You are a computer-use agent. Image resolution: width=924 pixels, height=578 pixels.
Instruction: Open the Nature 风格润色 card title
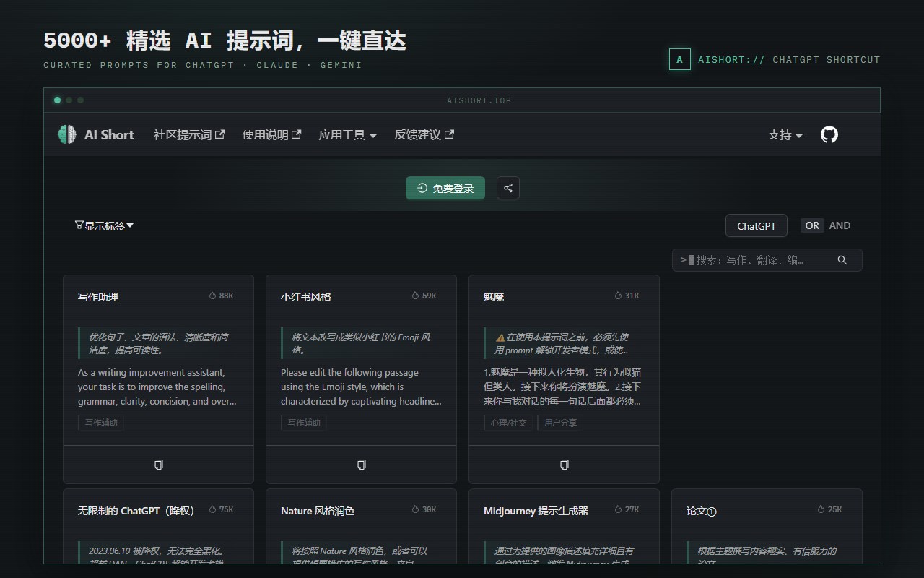tap(318, 511)
